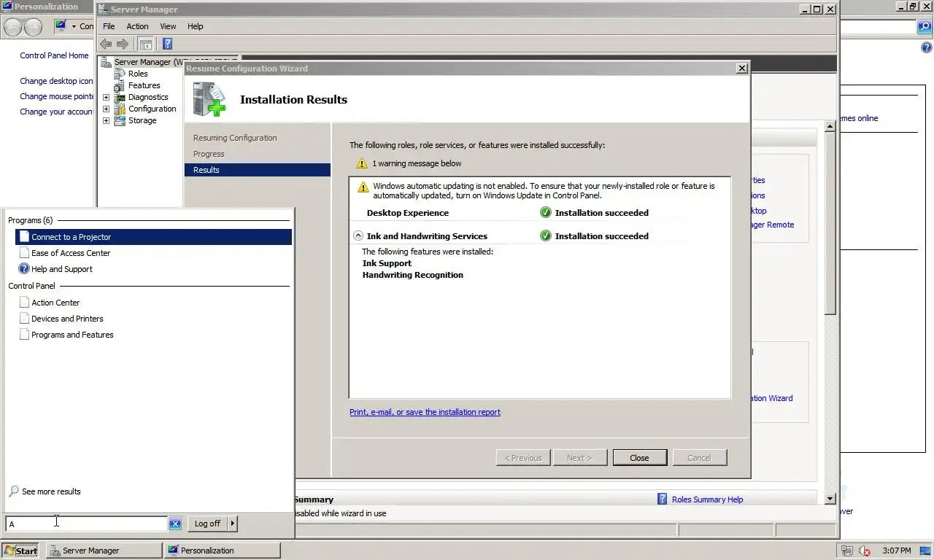Screen dimensions: 934x560
Task: Click the Personalization window Back button
Action: click(x=12, y=27)
